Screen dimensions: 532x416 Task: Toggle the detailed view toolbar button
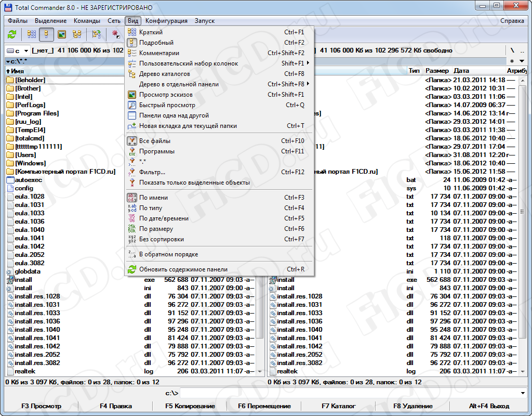46,34
